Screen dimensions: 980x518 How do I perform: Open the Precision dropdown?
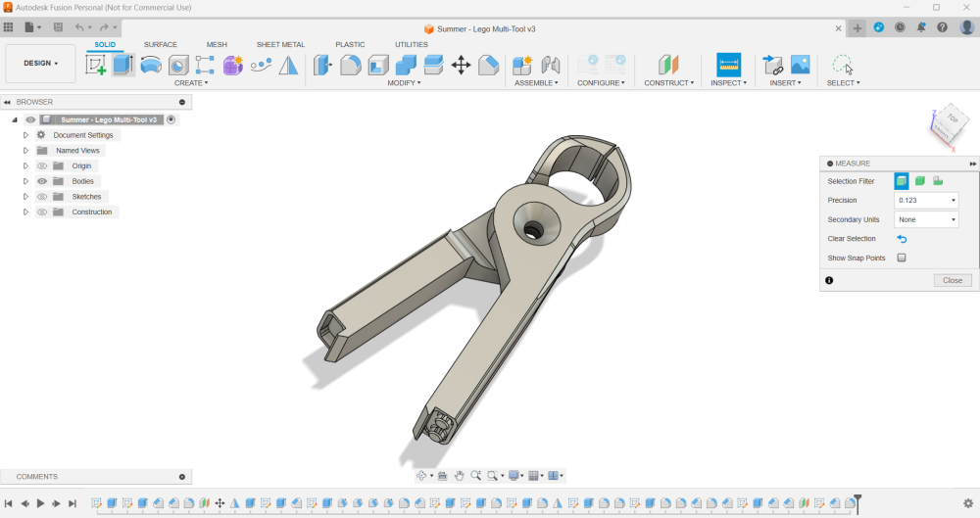(926, 201)
